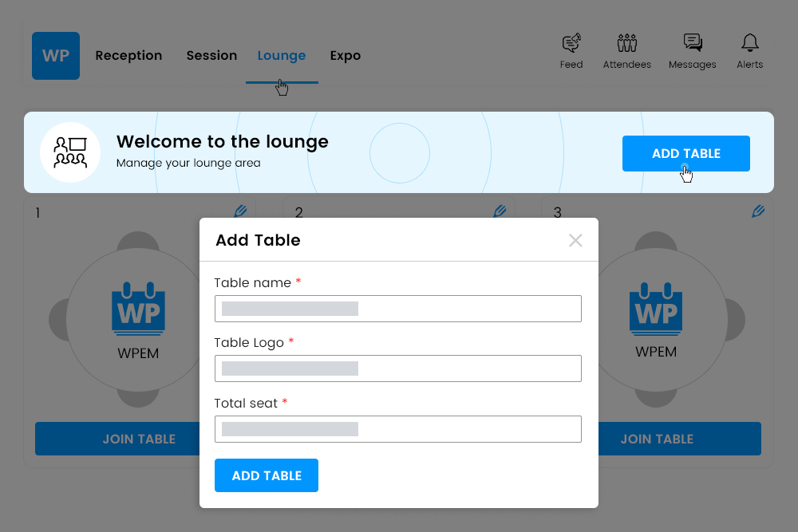Edit table 1 with the pencil icon
The image size is (798, 532).
pyautogui.click(x=240, y=211)
